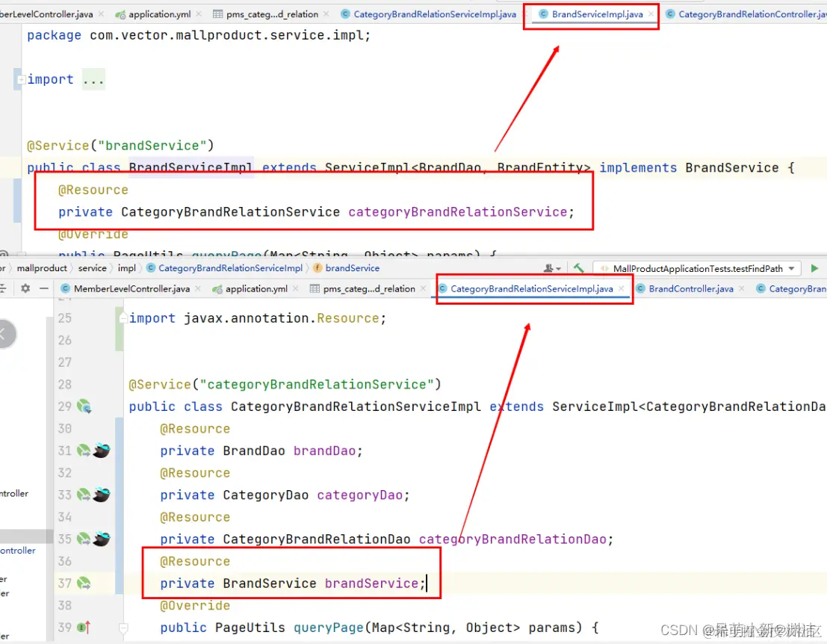Click impl in the breadcrumb path

coord(126,268)
